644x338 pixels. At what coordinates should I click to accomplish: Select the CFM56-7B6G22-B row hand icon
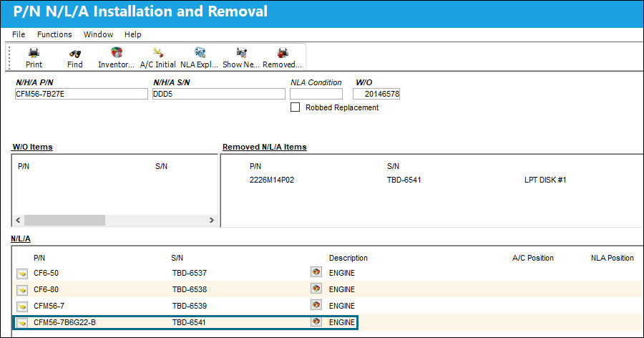pos(22,323)
